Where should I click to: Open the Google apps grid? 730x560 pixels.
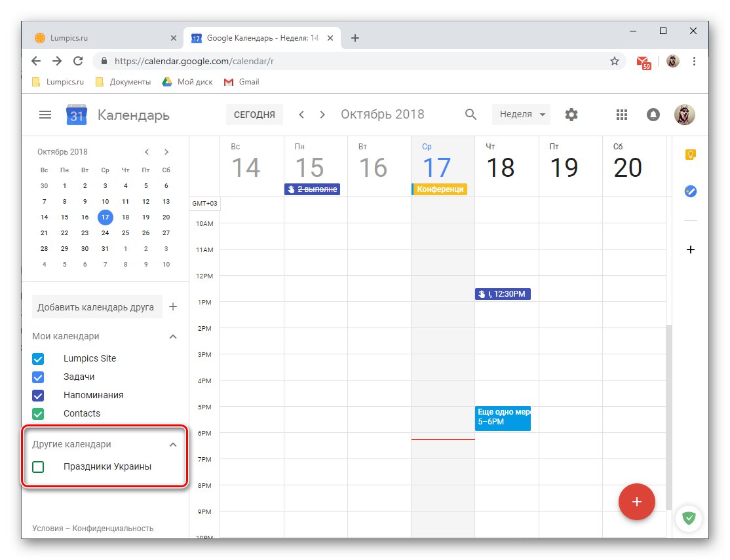coord(621,114)
